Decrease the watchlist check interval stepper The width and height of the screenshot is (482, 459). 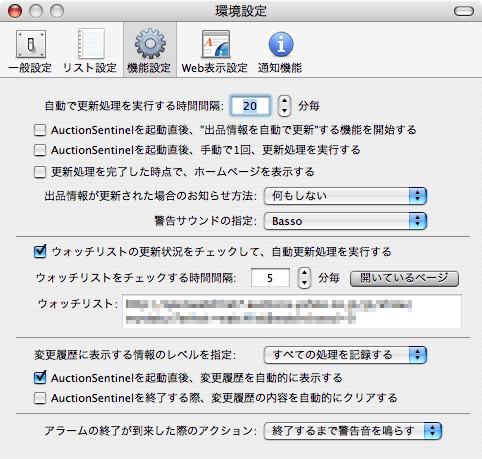tap(304, 283)
